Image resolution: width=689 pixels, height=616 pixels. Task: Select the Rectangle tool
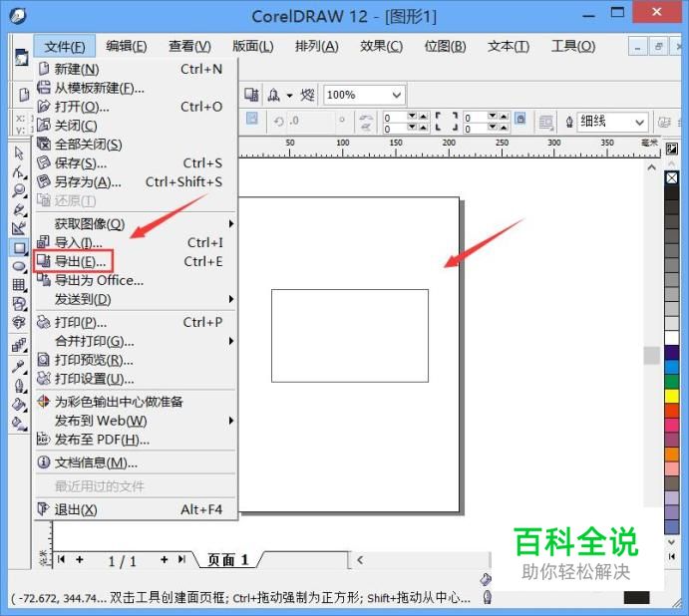click(19, 248)
